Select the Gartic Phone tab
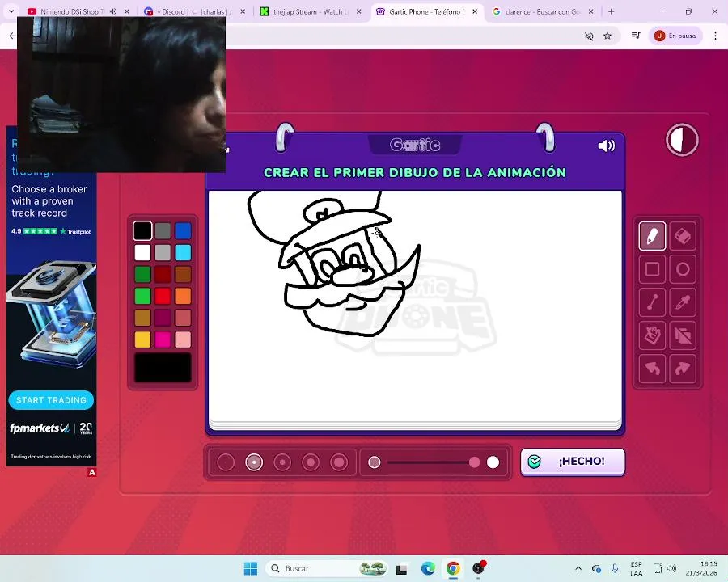The width and height of the screenshot is (728, 582). click(426, 11)
